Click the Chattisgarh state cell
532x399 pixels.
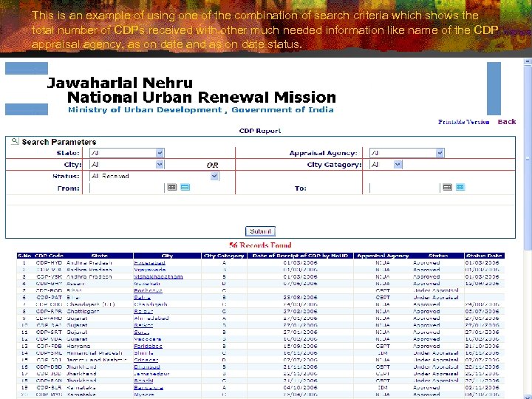point(83,312)
